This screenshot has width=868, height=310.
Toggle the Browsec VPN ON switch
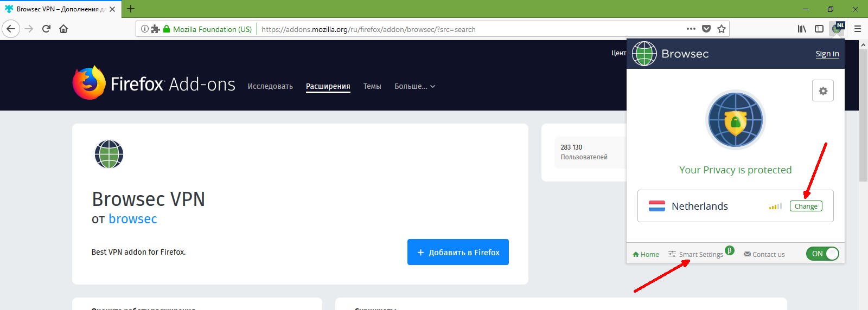[x=822, y=254]
